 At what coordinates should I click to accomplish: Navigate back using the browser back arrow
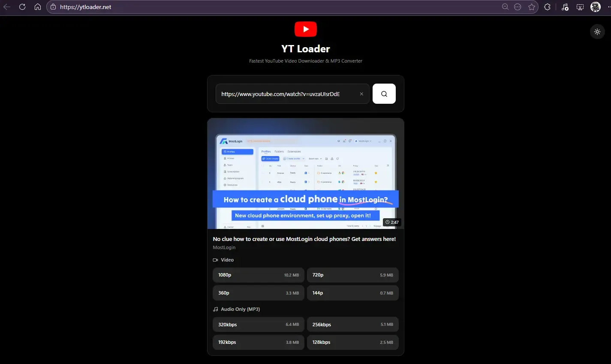click(7, 7)
